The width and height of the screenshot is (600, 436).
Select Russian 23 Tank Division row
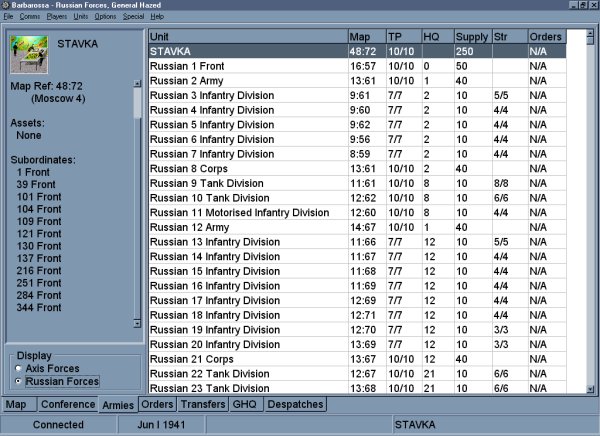point(357,388)
